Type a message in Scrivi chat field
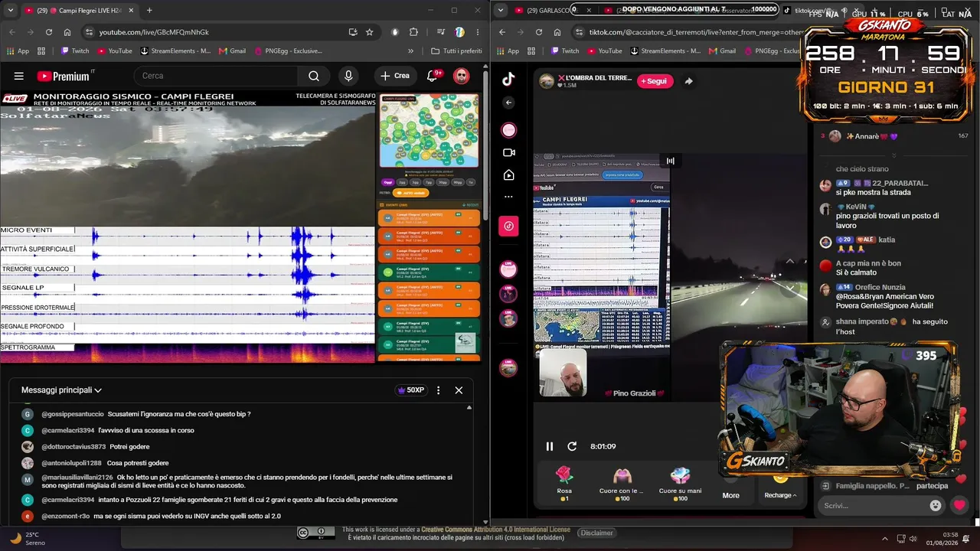The width and height of the screenshot is (980, 551). click(873, 506)
